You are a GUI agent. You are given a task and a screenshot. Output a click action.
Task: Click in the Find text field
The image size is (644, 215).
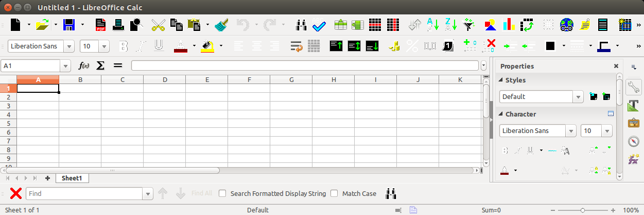[x=85, y=193]
